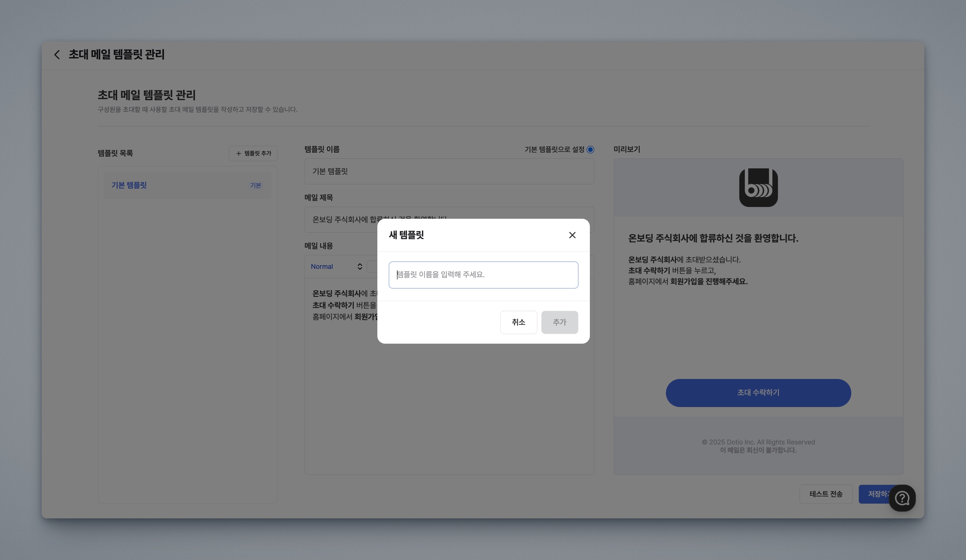The width and height of the screenshot is (966, 560).
Task: Click the 템플릿 이름 field showing 기본 템플릿
Action: tap(449, 171)
